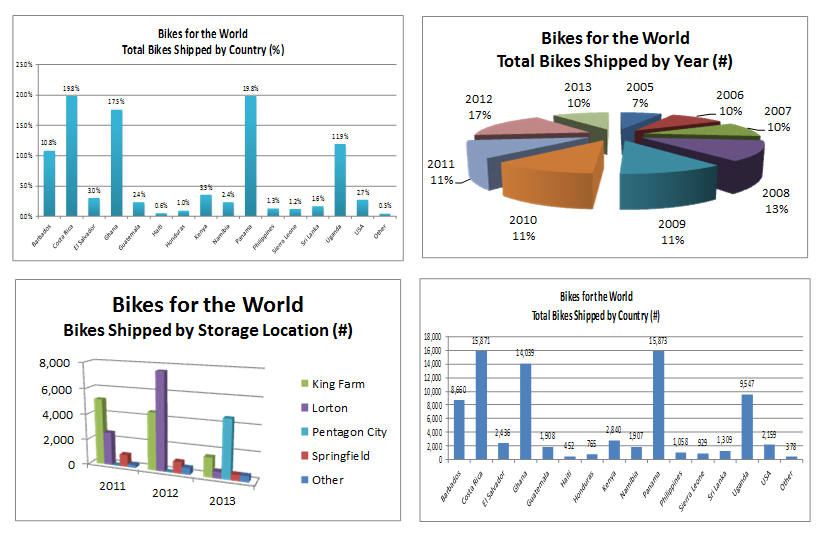Image resolution: width=828 pixels, height=537 pixels.
Task: Select the tall purple Lorton 2012 bar
Action: pyautogui.click(x=161, y=420)
